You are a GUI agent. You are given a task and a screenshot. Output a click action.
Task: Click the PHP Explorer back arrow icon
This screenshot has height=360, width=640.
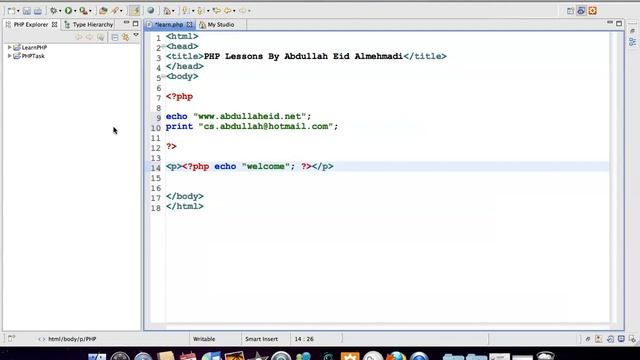78,38
